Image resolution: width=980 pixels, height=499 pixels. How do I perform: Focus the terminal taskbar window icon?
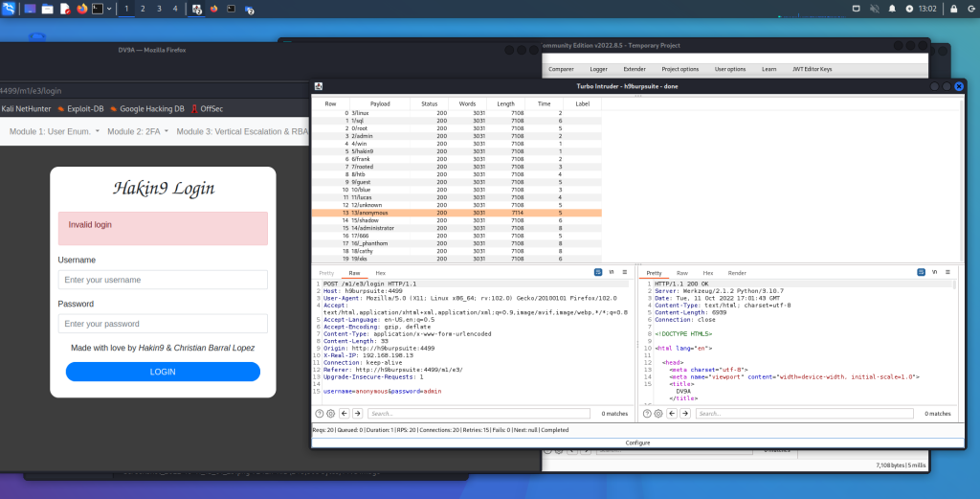pyautogui.click(x=232, y=9)
